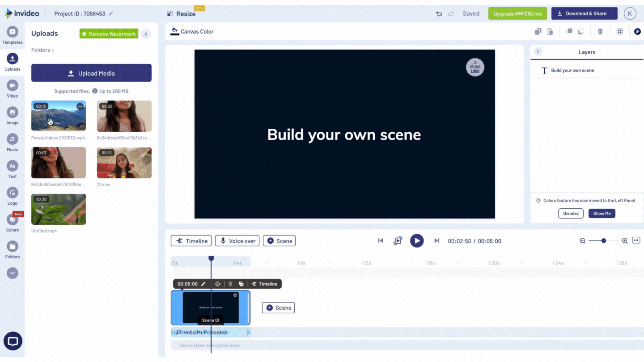Open the grid layout icon near Layers panel
Image resolution: width=644 pixels, height=362 pixels.
(x=620, y=31)
